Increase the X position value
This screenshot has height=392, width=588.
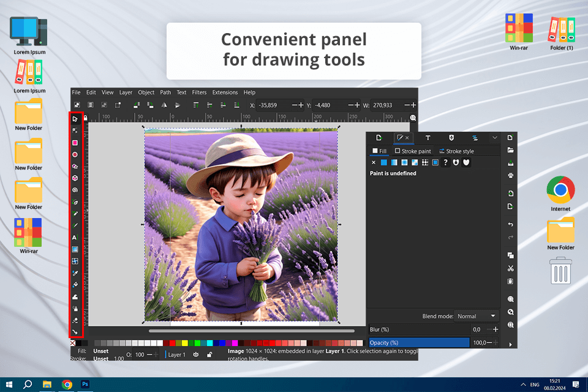(x=301, y=105)
